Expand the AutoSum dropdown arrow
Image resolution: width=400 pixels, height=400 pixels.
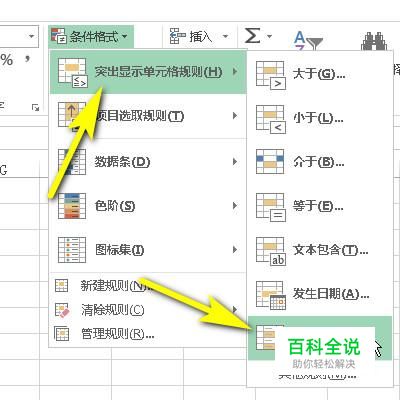tap(269, 36)
